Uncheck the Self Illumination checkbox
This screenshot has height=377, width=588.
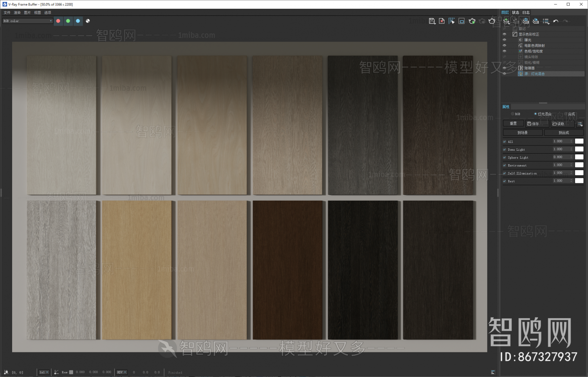tap(505, 173)
